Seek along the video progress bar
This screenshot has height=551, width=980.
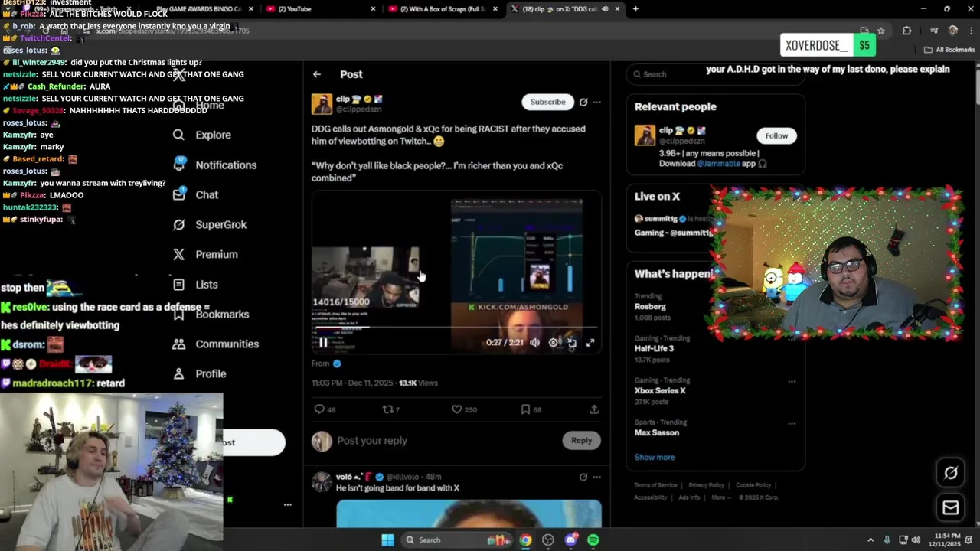[x=456, y=328]
